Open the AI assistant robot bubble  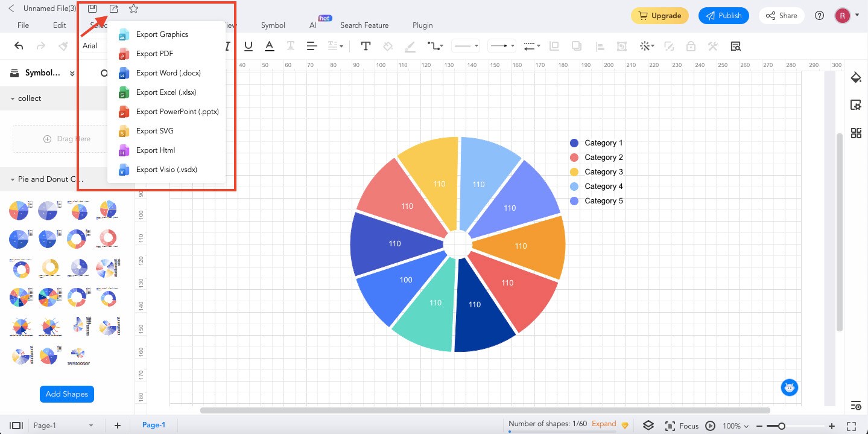[790, 388]
